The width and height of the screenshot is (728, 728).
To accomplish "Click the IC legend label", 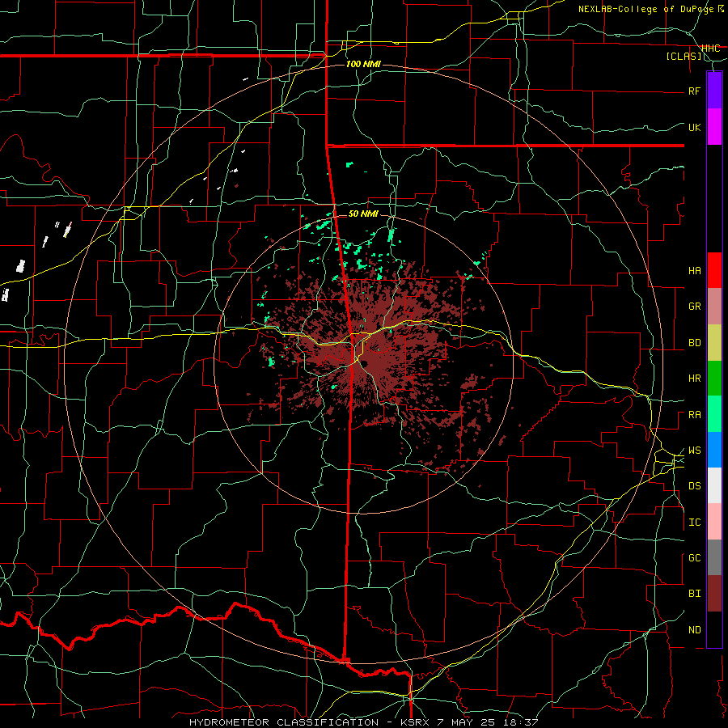I will point(694,523).
